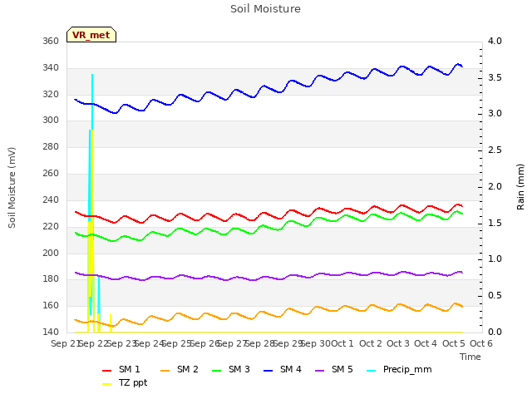Click the 240 left axis tick label
The width and height of the screenshot is (532, 399).
[51, 199]
